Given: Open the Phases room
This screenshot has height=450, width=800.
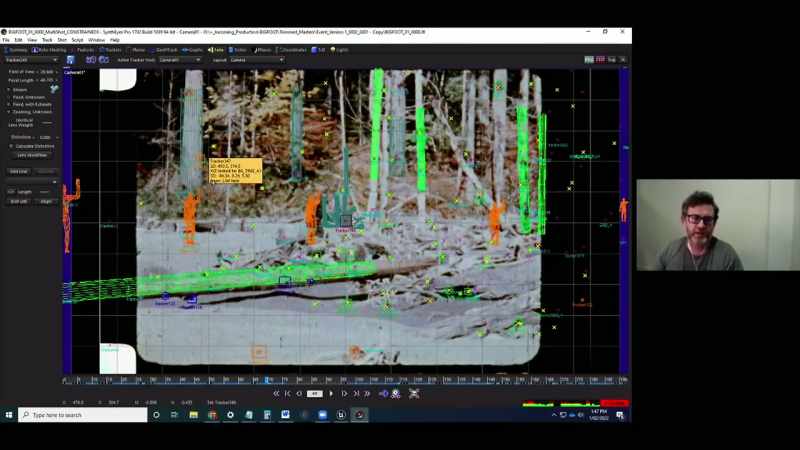Looking at the screenshot, I should coord(263,50).
